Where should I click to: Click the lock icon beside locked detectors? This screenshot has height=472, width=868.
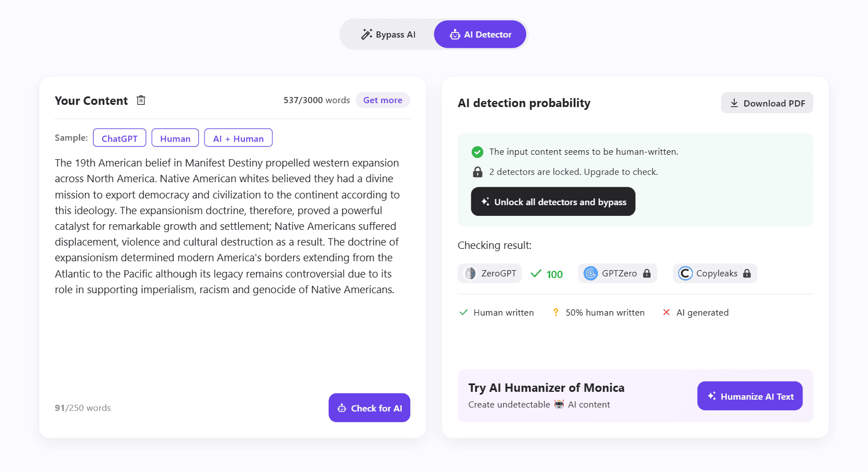(x=477, y=172)
